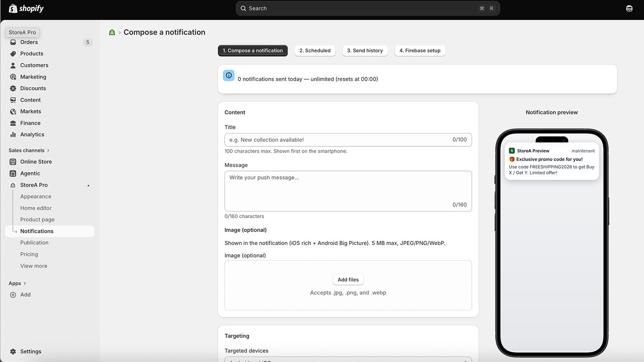The height and width of the screenshot is (362, 644).
Task: Click the StoreA Pro tooltip label
Action: (x=23, y=33)
